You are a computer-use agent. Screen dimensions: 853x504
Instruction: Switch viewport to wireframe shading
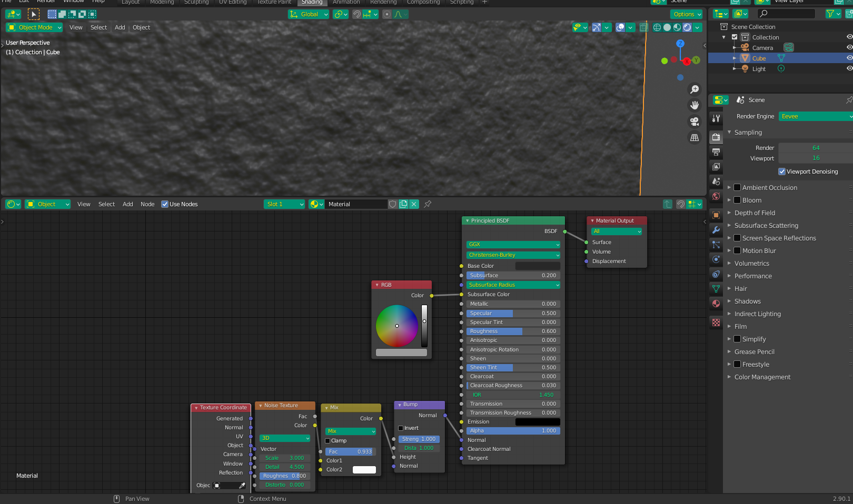pyautogui.click(x=657, y=27)
